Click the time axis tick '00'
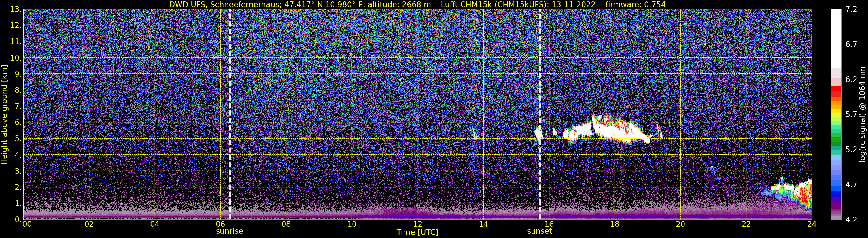Screen dimensions: 868x238 click(x=27, y=224)
